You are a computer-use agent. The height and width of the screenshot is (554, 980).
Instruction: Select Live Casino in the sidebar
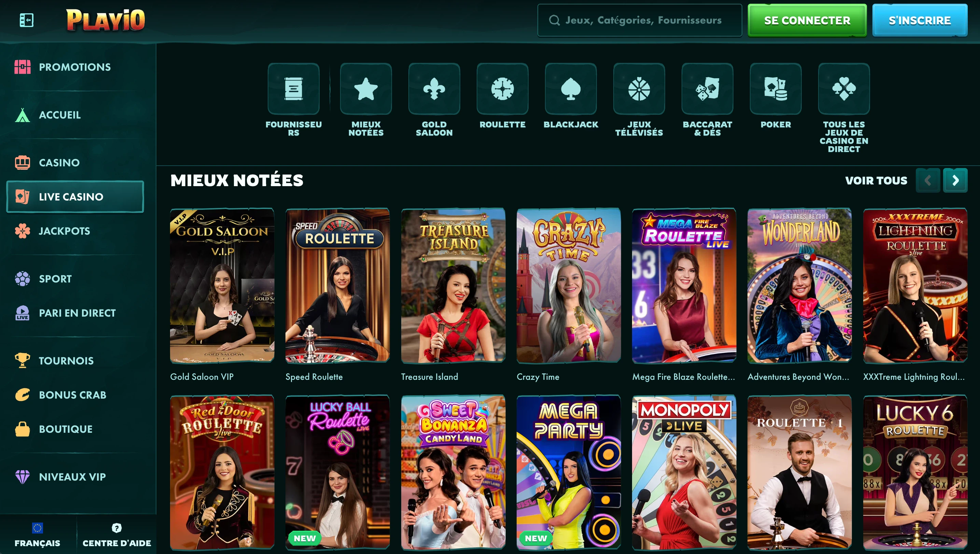[x=75, y=197]
